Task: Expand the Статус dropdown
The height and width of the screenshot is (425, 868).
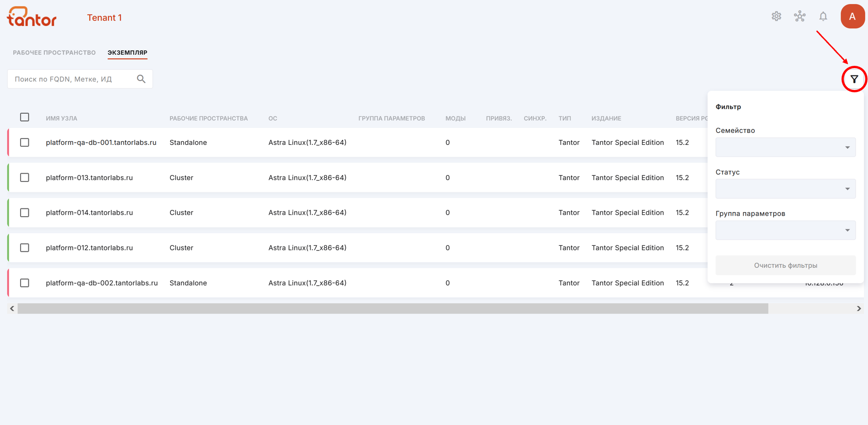Action: click(785, 189)
